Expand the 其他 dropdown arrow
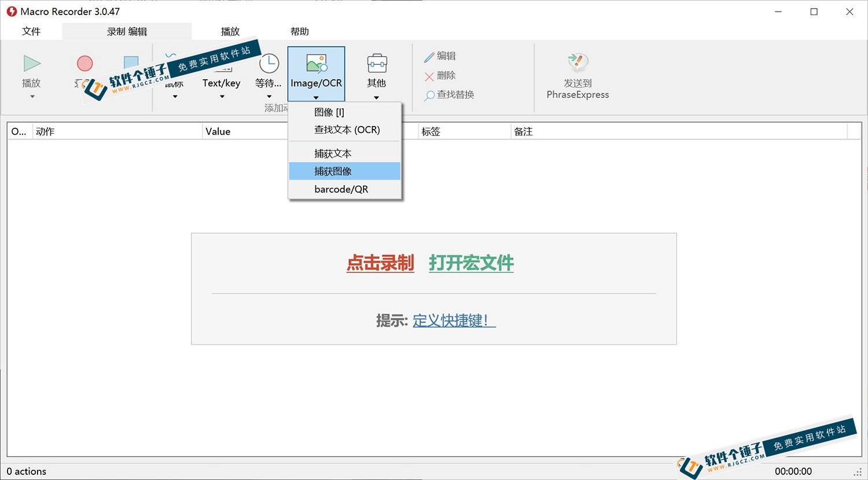This screenshot has width=868, height=480. click(x=377, y=97)
